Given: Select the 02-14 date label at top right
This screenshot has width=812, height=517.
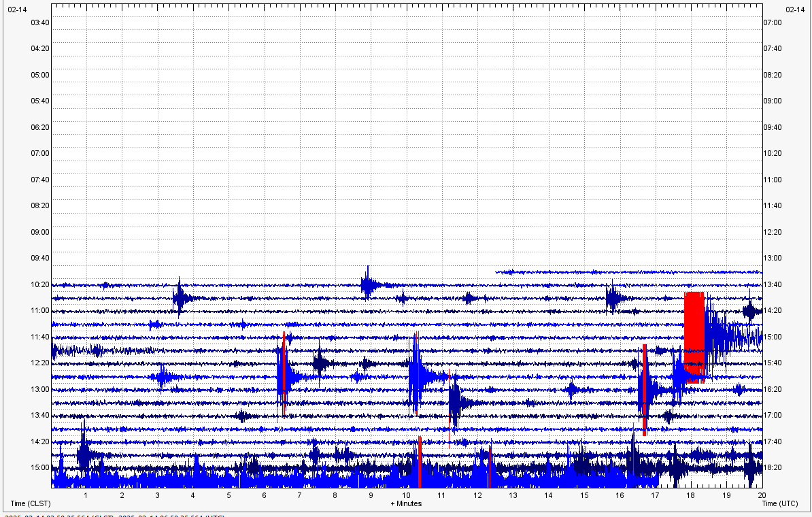Looking at the screenshot, I should (794, 10).
